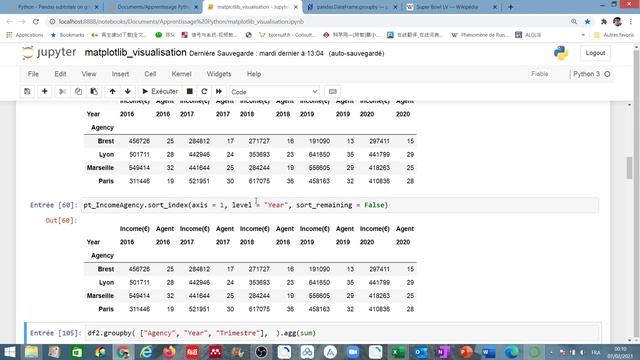Screen dimensions: 640x360
Task: Click the sort_index code cell 60
Action: (x=340, y=205)
